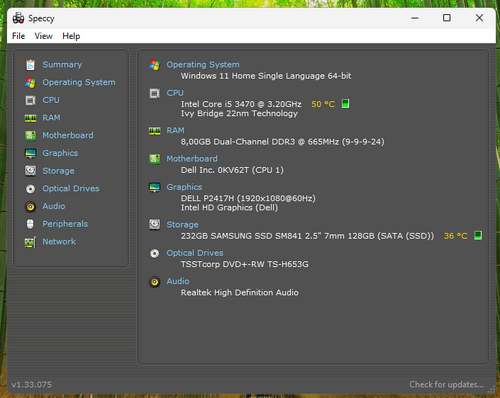This screenshot has height=398, width=500.
Task: Click the RAM module icon in sidebar
Action: [x=30, y=118]
